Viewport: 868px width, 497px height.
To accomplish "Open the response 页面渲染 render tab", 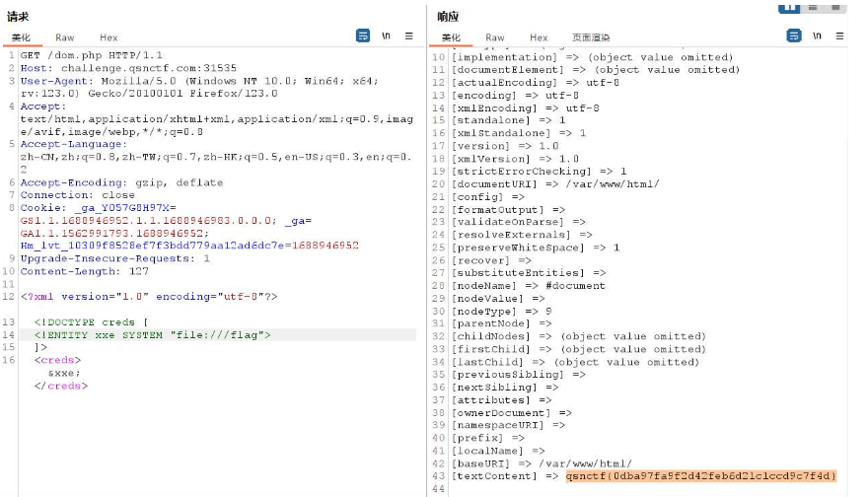I will point(591,37).
